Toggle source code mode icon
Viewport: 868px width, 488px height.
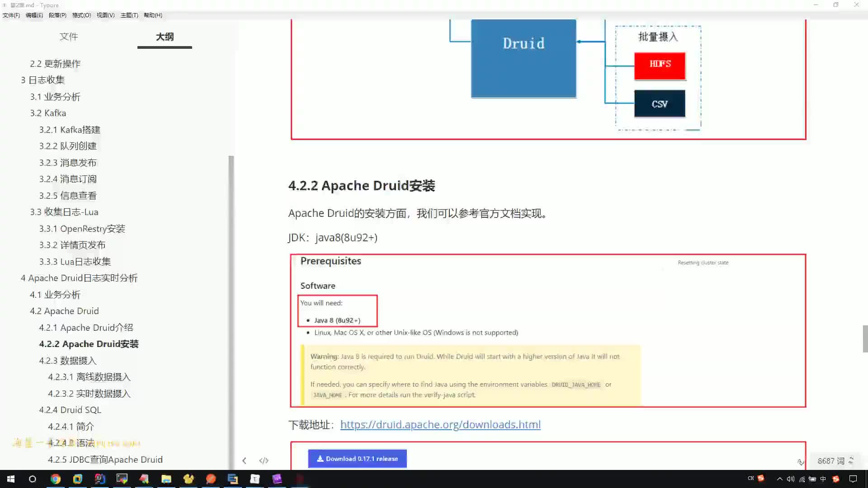(x=264, y=460)
